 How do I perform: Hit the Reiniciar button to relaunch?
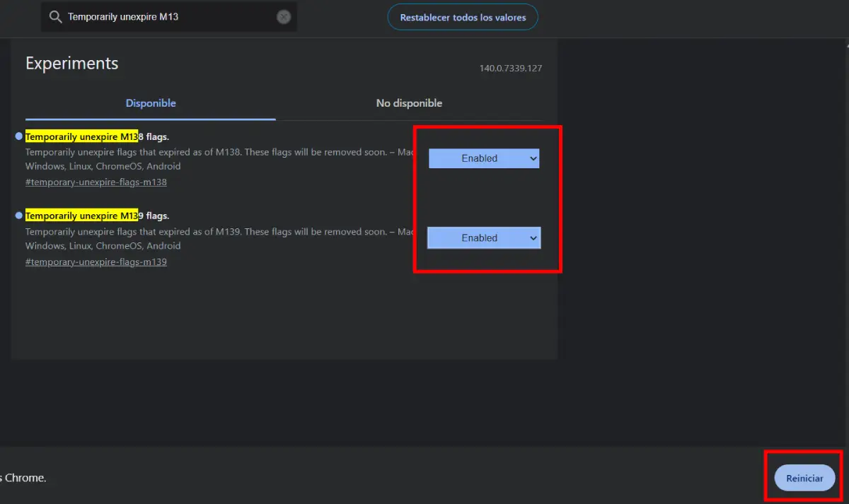click(804, 479)
